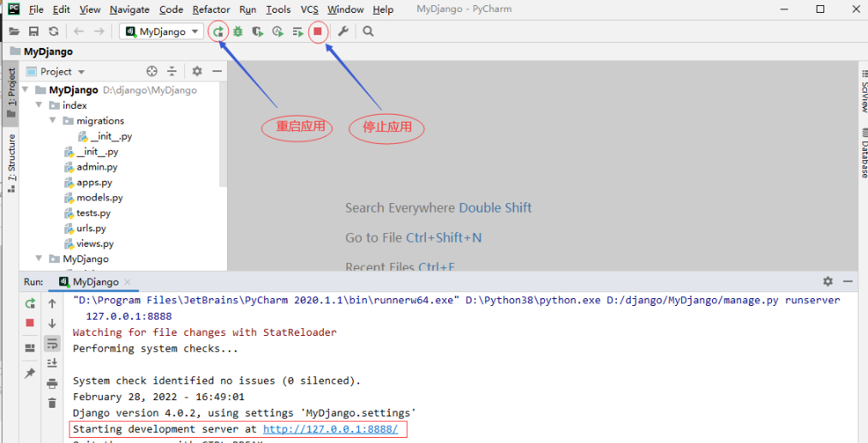
Task: Click the Reload from Disk icon
Action: tap(53, 32)
